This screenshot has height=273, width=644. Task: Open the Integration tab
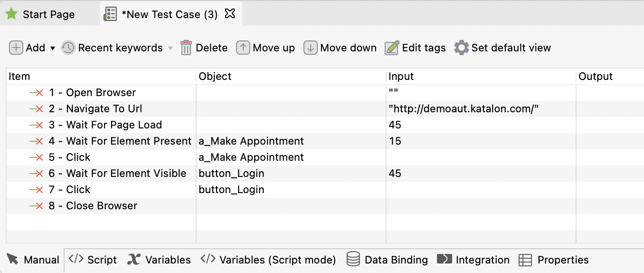[x=473, y=260]
